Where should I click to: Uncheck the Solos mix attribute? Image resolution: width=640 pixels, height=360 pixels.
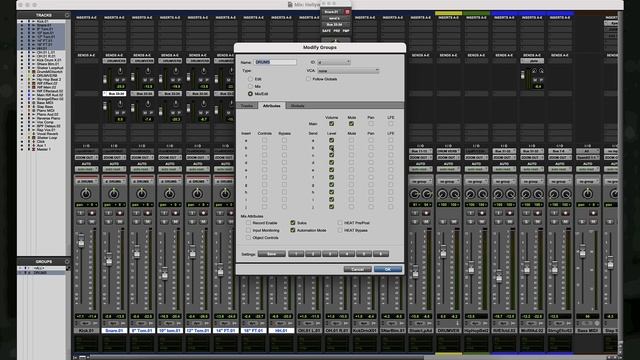click(293, 223)
